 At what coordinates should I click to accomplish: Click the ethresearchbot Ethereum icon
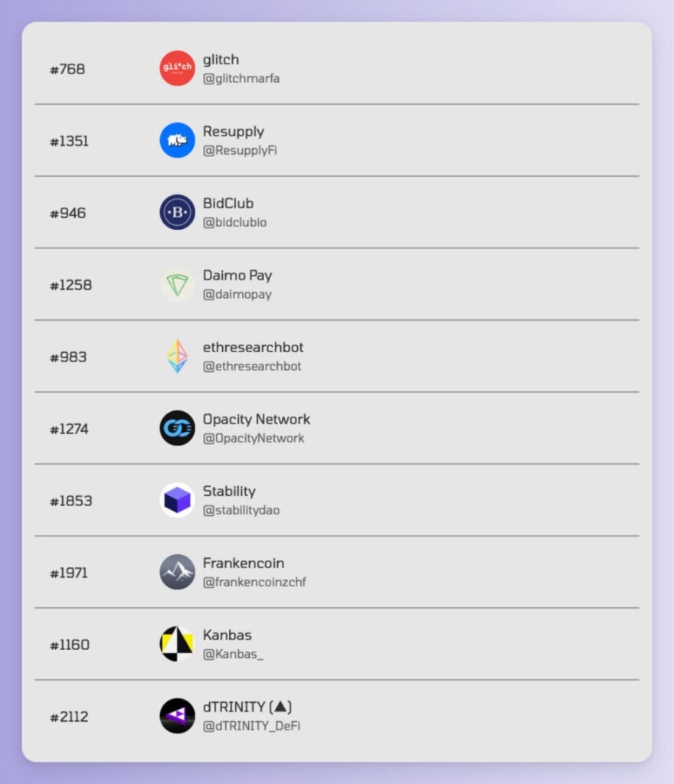coord(176,356)
